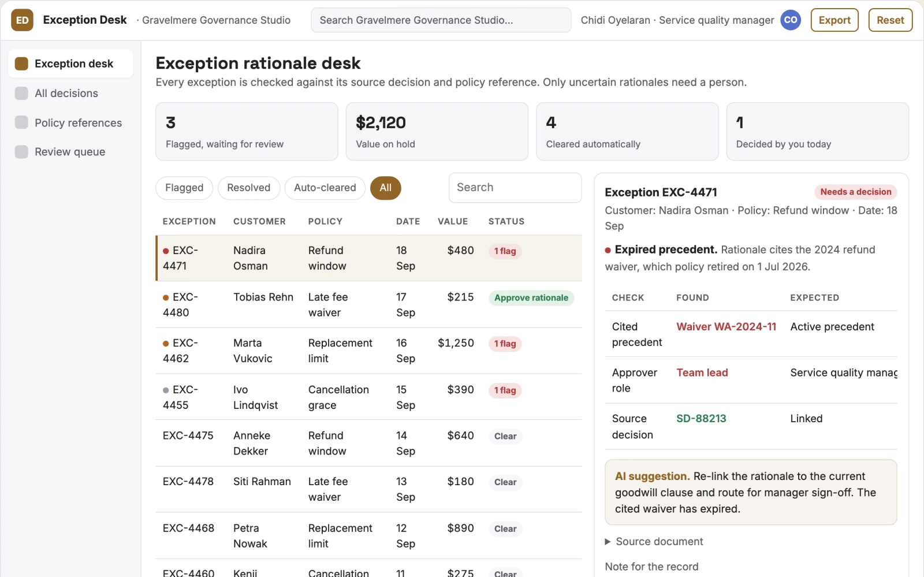The width and height of the screenshot is (924, 577).
Task: Focus the Search Gravelmere Governance Studio field
Action: [441, 20]
